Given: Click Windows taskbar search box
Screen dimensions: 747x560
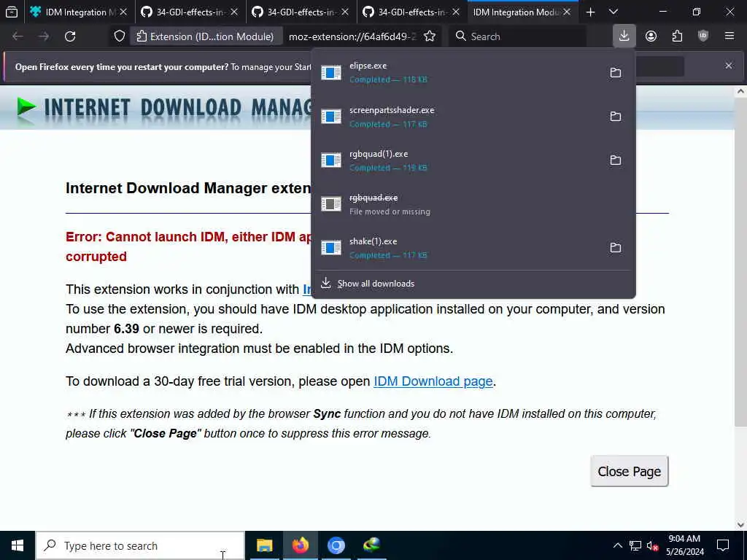Looking at the screenshot, I should pyautogui.click(x=140, y=545).
